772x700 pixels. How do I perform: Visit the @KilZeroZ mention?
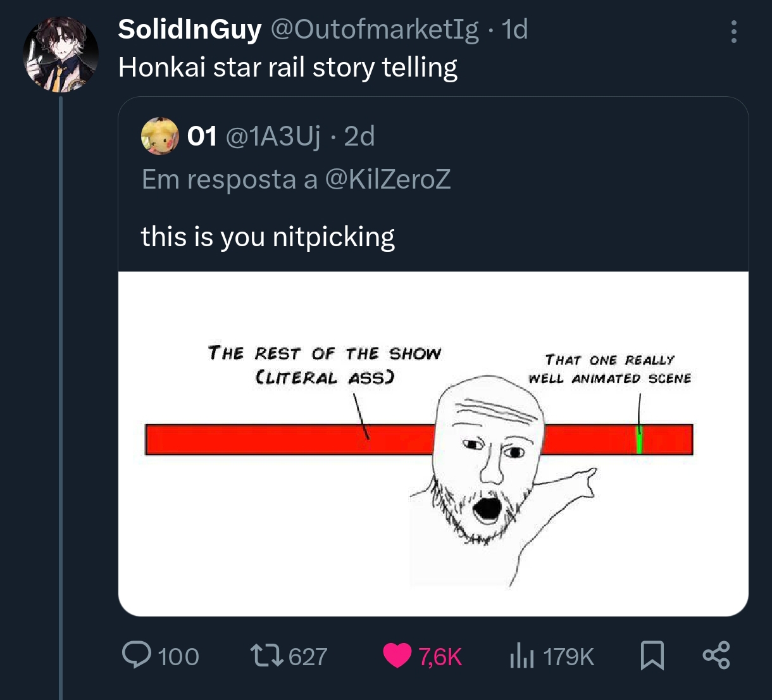click(387, 179)
